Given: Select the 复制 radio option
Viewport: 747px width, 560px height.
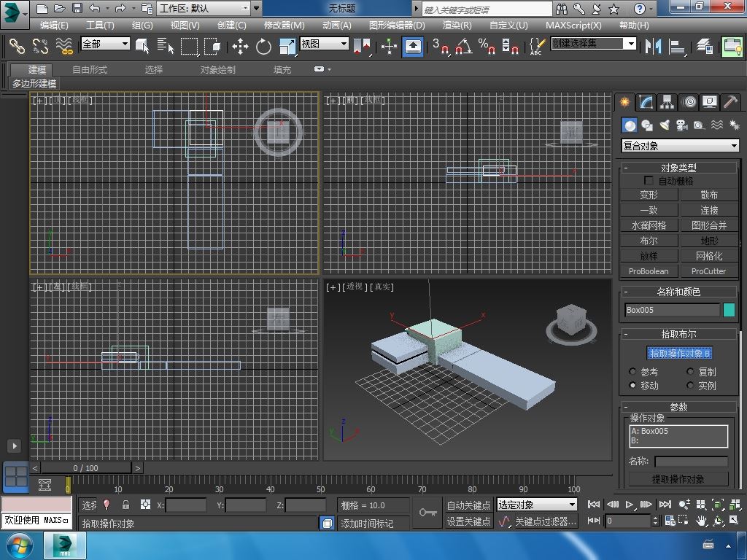Looking at the screenshot, I should (690, 372).
